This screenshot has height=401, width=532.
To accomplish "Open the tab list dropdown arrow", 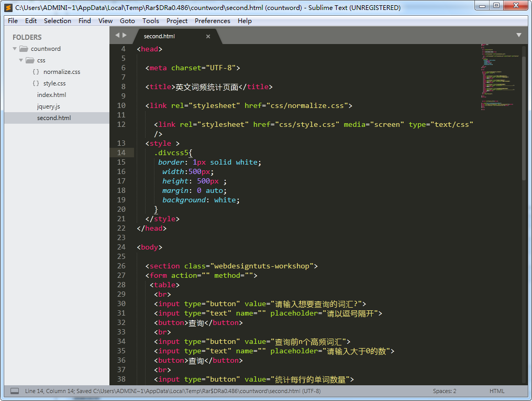I will (518, 35).
